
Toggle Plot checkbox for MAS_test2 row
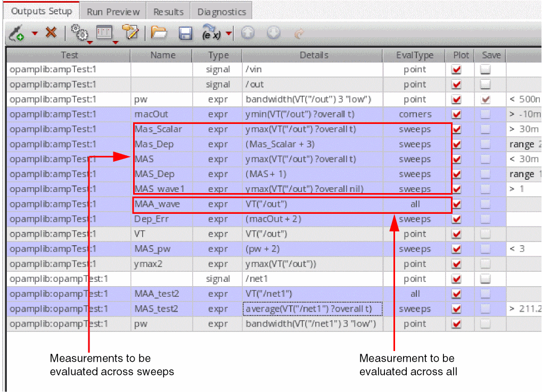coord(457,309)
